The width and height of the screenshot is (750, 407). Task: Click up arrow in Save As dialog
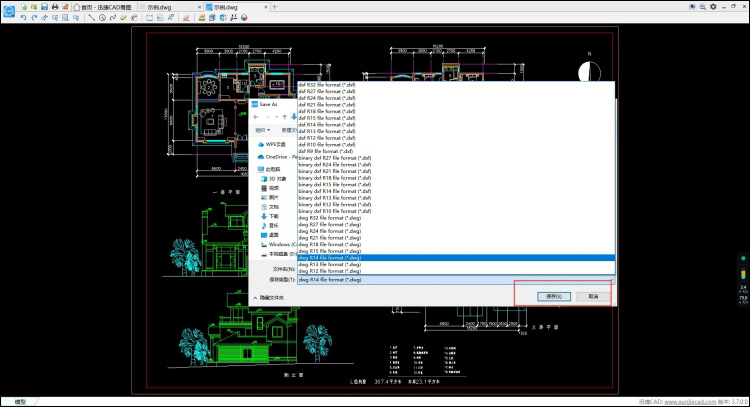tap(285, 117)
